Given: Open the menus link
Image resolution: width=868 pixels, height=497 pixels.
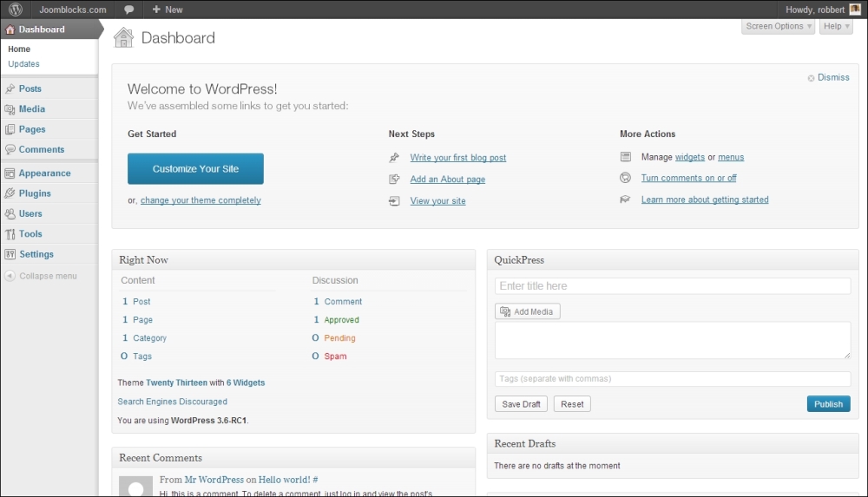Looking at the screenshot, I should [731, 157].
